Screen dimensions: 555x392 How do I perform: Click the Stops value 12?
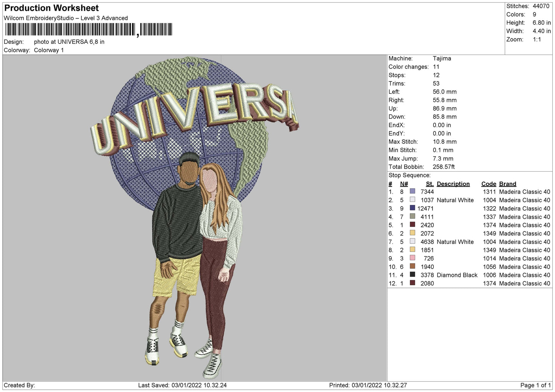pos(436,75)
